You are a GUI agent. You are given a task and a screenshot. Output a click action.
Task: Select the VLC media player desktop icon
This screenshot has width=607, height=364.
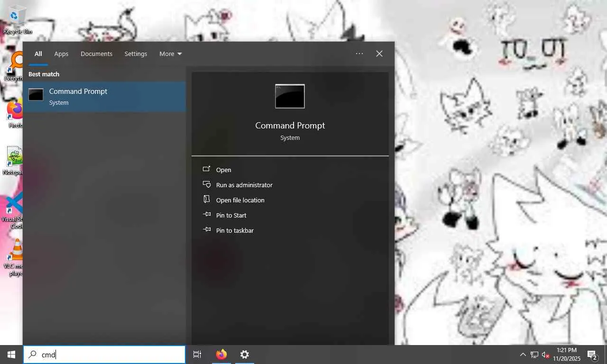tap(14, 258)
